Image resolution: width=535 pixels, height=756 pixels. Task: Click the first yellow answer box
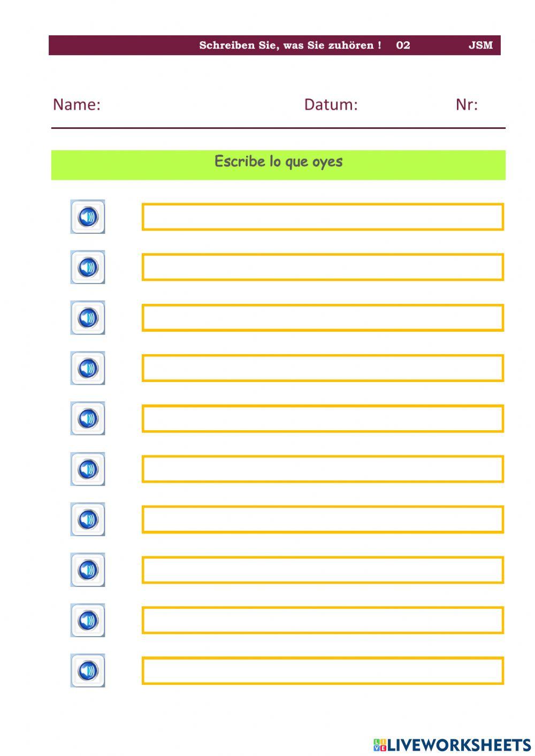[323, 217]
